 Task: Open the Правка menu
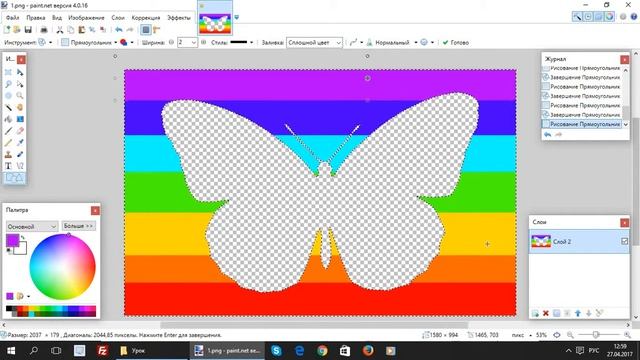[36, 18]
